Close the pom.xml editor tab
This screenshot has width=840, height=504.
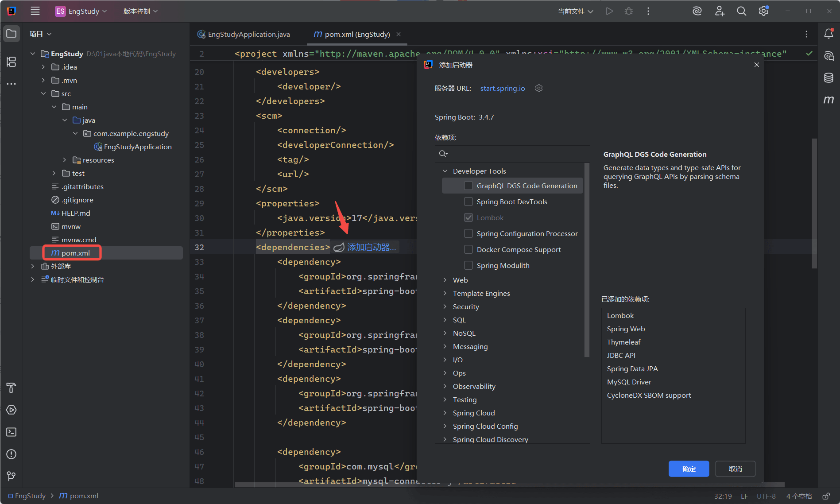399,34
